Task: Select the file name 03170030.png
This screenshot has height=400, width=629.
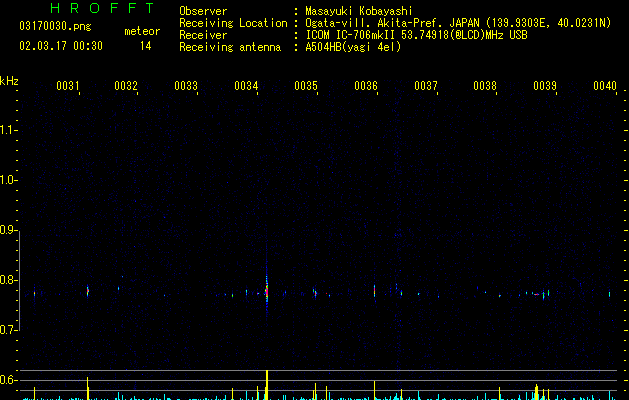Action: coord(55,27)
